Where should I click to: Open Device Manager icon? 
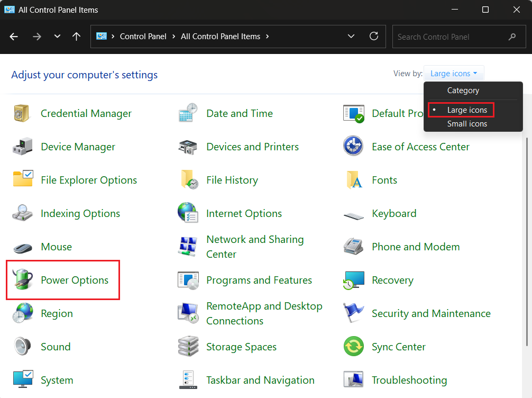[x=23, y=147]
